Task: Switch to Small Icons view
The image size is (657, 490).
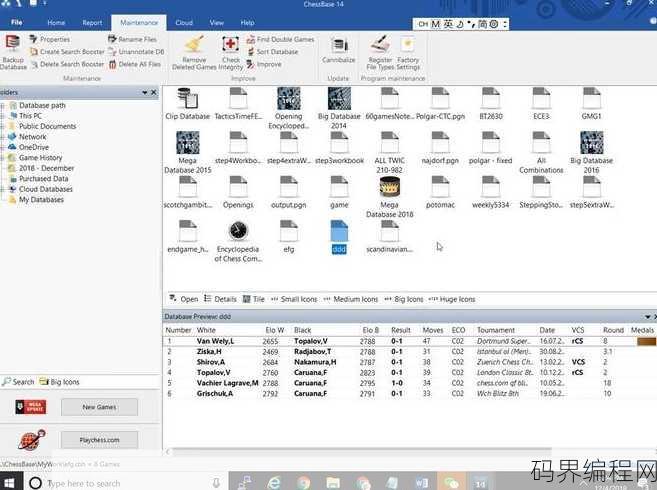Action: click(x=294, y=299)
